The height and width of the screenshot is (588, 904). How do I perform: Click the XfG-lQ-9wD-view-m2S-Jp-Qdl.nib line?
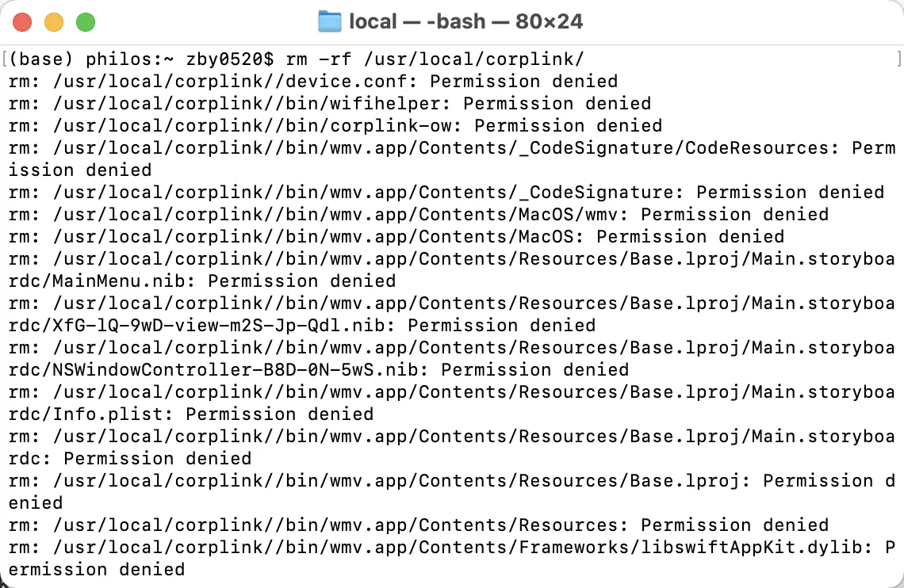click(302, 326)
